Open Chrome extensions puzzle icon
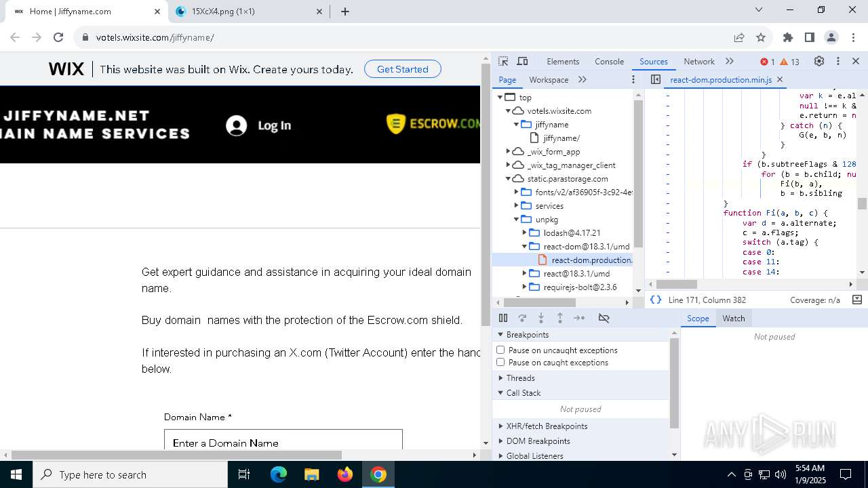Screen dimensions: 868x488 [x=788, y=37]
